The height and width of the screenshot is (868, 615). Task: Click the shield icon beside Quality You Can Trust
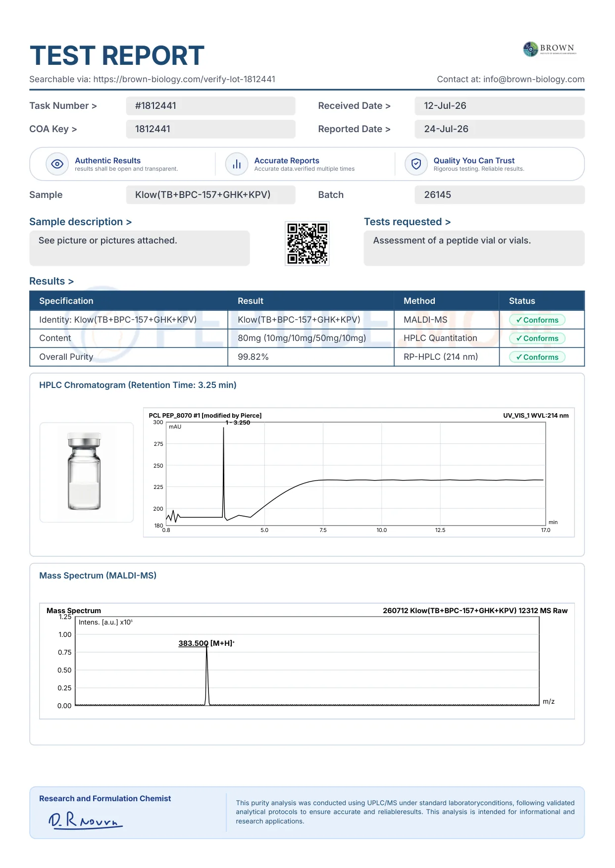pos(416,164)
